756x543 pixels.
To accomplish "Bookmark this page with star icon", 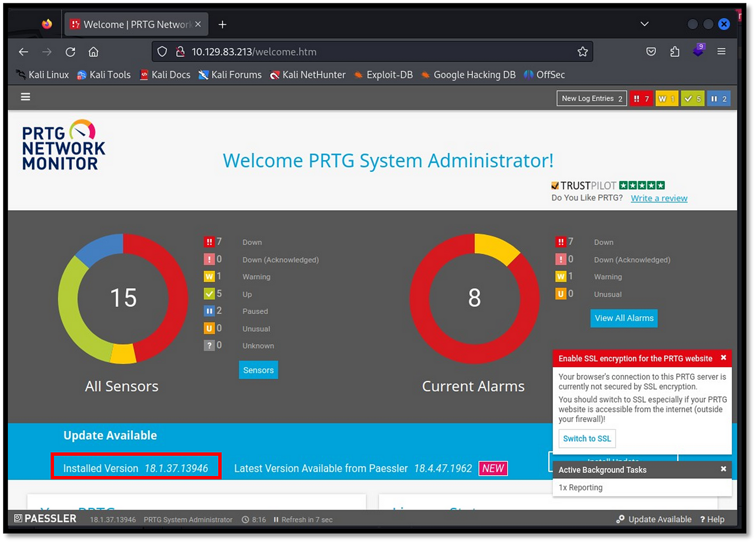I will coord(582,52).
